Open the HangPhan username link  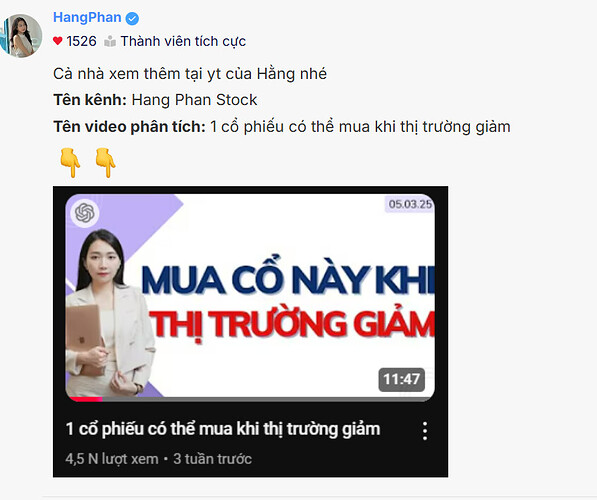coord(87,18)
